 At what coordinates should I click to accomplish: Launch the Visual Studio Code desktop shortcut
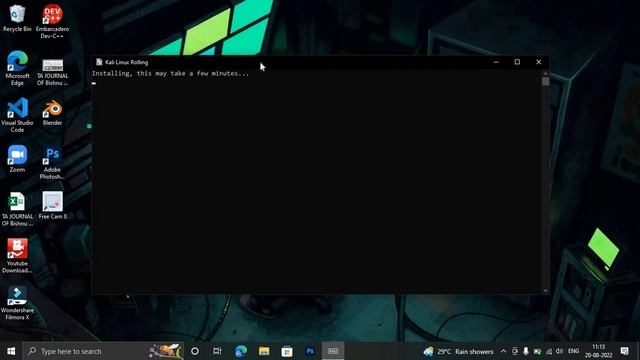pos(17,115)
